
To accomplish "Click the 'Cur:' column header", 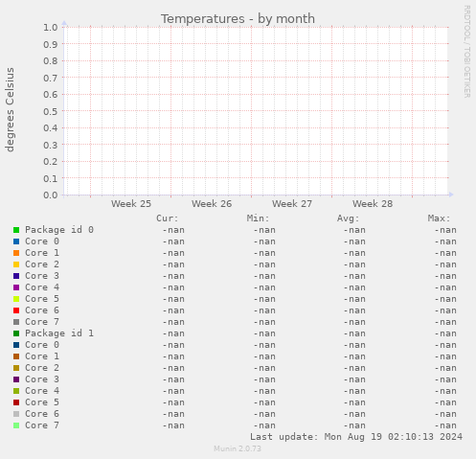I will click(168, 218).
